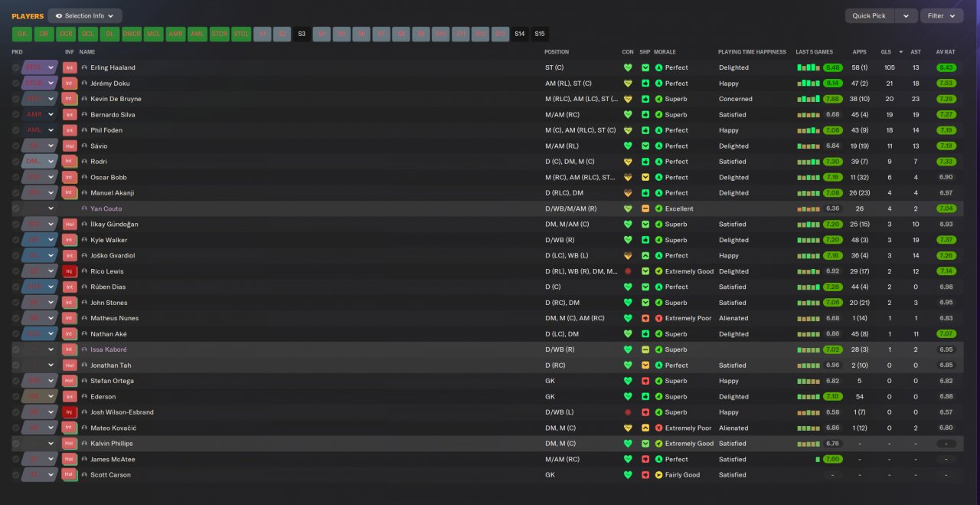980x505 pixels.
Task: Open Yan Couto's empty position selector
Action: [40, 208]
